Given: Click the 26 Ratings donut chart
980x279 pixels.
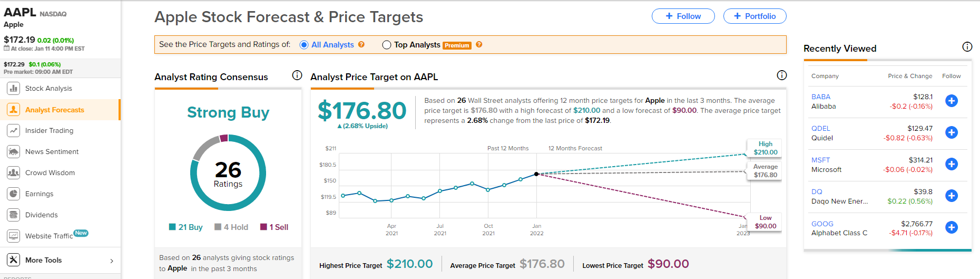Looking at the screenshot, I should [228, 173].
